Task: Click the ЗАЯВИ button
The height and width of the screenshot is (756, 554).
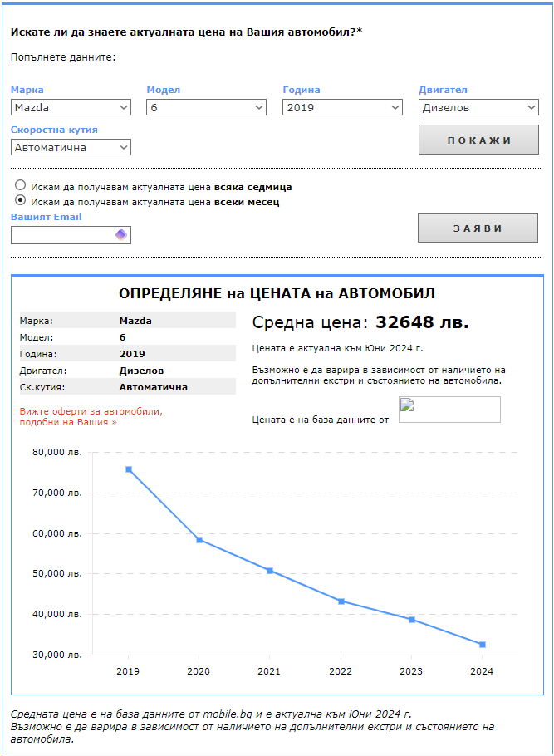Action: [x=478, y=228]
